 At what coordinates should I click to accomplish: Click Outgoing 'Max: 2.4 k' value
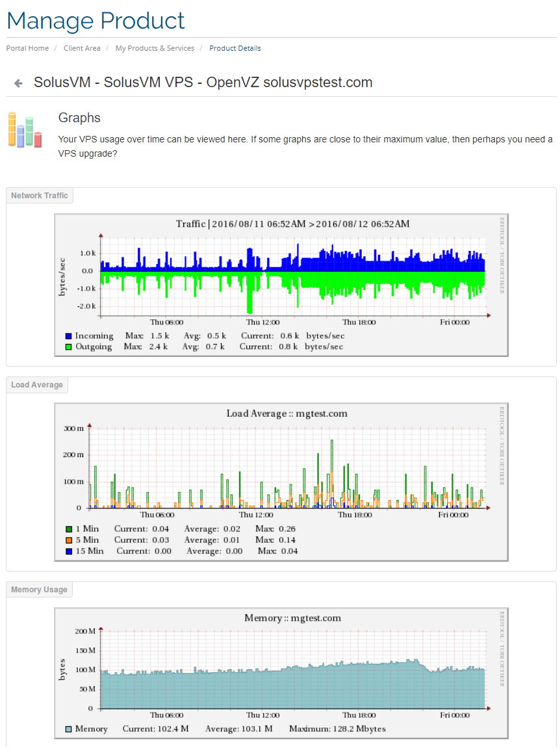coord(146,347)
